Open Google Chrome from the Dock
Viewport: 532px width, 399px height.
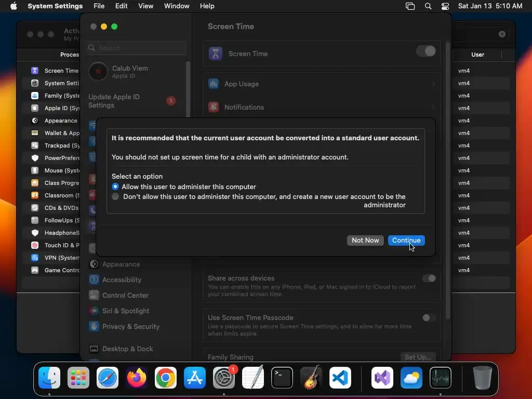pos(166,378)
